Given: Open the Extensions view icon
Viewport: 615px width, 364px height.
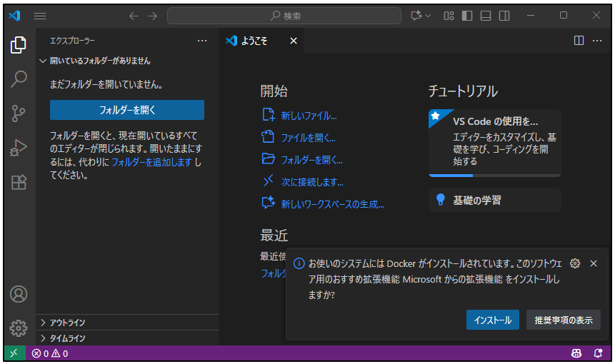Looking at the screenshot, I should (19, 182).
